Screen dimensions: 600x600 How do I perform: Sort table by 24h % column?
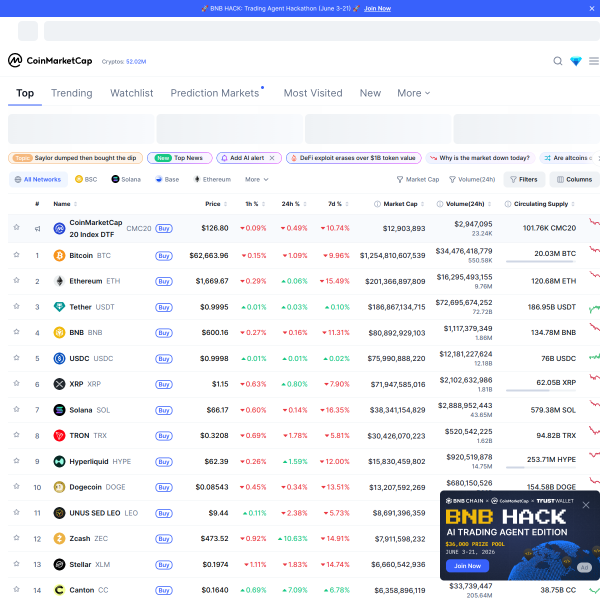[294, 204]
